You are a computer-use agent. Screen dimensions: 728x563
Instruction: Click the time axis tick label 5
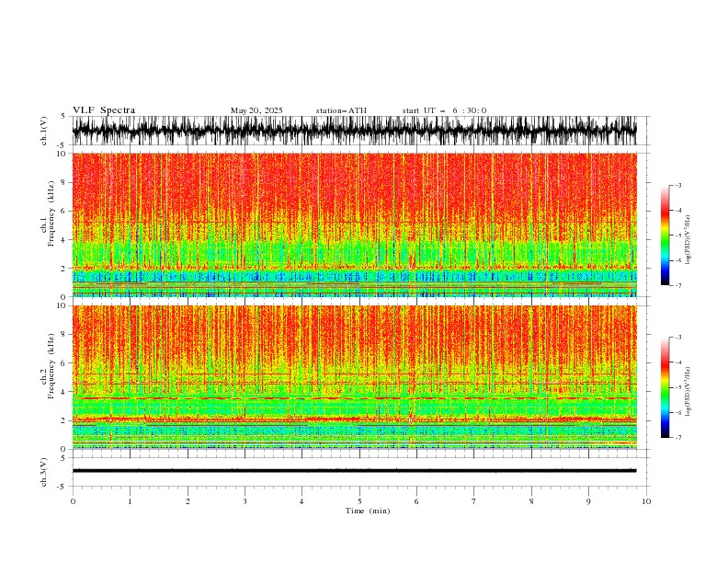click(359, 501)
